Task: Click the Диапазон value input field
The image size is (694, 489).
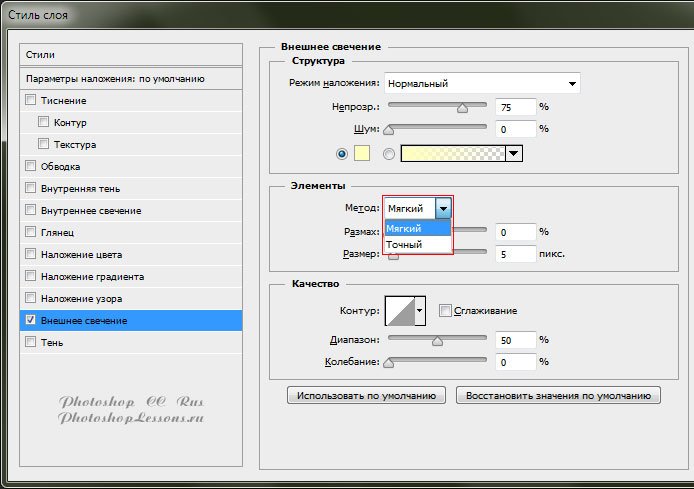Action: (x=514, y=341)
